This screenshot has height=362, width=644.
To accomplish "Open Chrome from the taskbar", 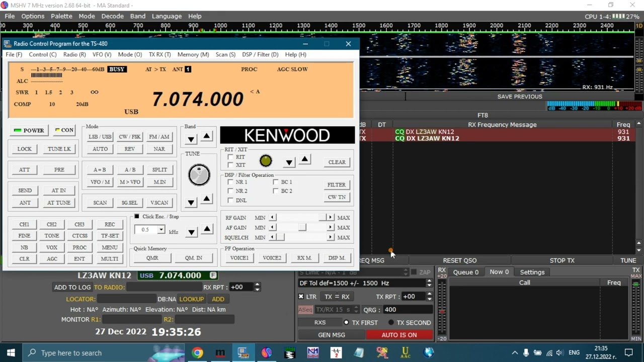I will [197, 352].
